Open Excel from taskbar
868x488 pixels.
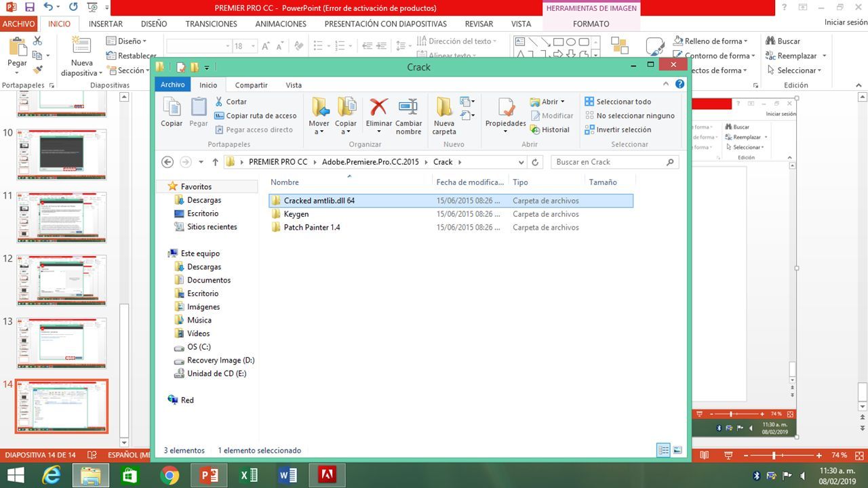point(249,475)
